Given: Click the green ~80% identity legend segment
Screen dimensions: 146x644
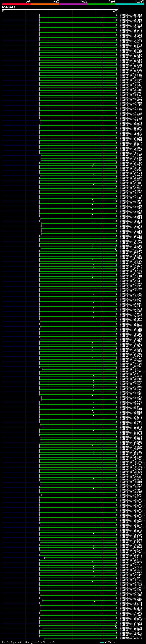Looking at the screenshot, I should click(x=101, y=4).
